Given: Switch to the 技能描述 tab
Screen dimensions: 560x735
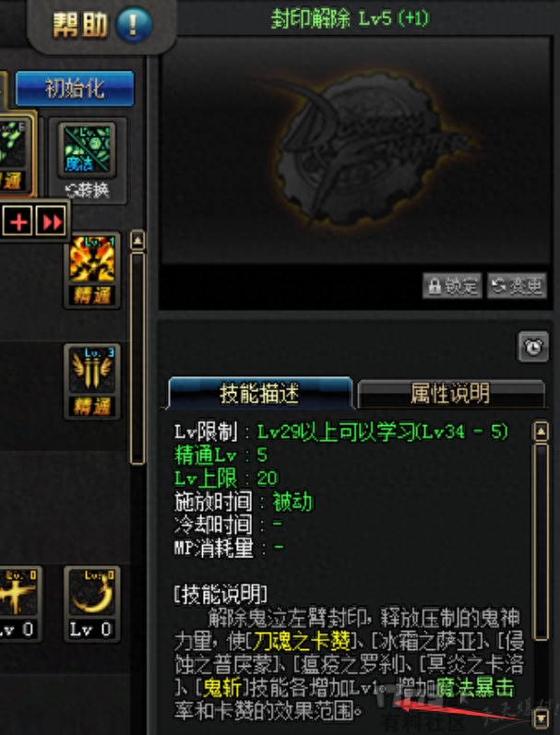Looking at the screenshot, I should tap(259, 393).
